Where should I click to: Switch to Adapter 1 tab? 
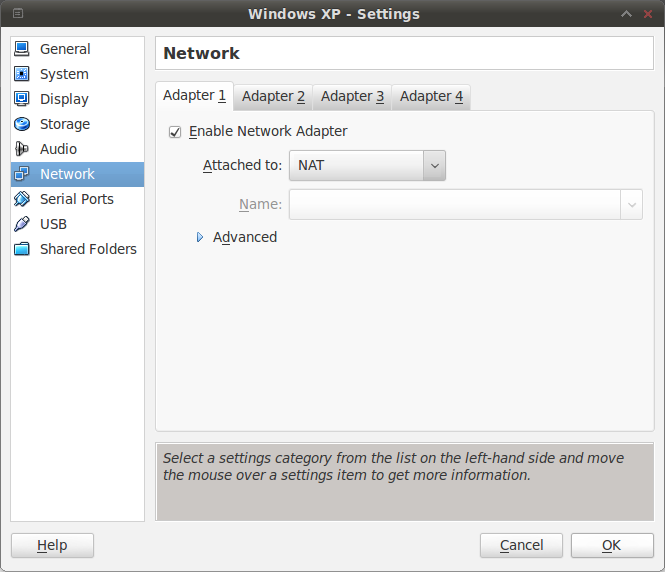(x=194, y=96)
